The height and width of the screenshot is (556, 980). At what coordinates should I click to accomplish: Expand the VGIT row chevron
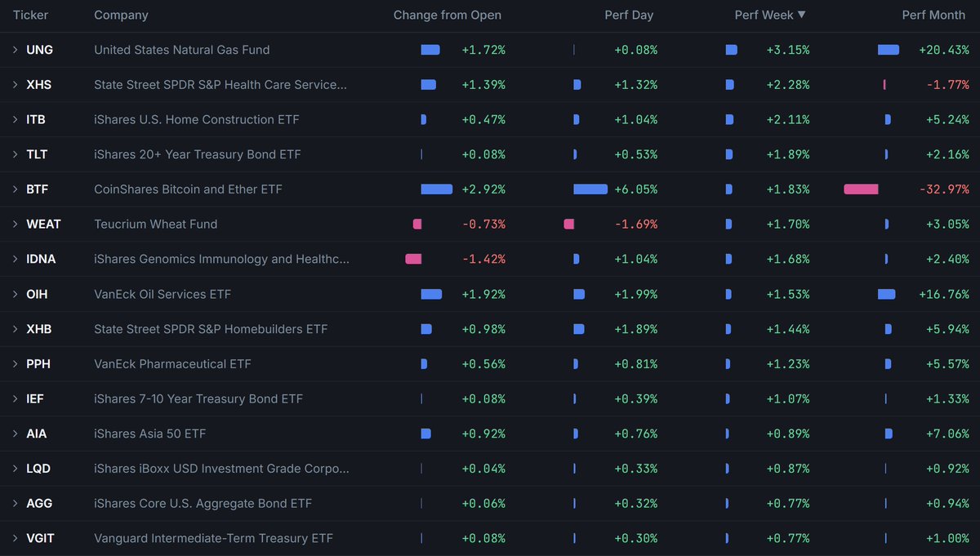point(15,539)
